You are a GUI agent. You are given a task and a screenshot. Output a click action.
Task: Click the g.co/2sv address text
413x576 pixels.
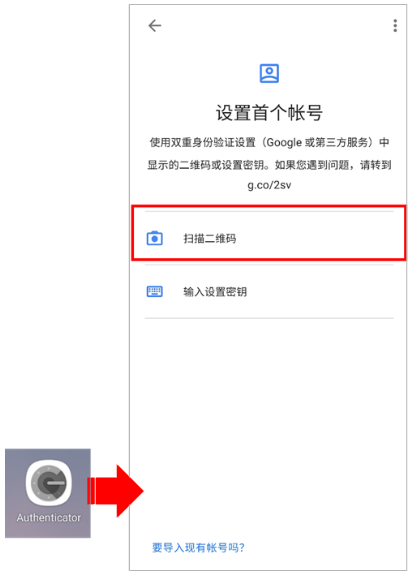269,185
